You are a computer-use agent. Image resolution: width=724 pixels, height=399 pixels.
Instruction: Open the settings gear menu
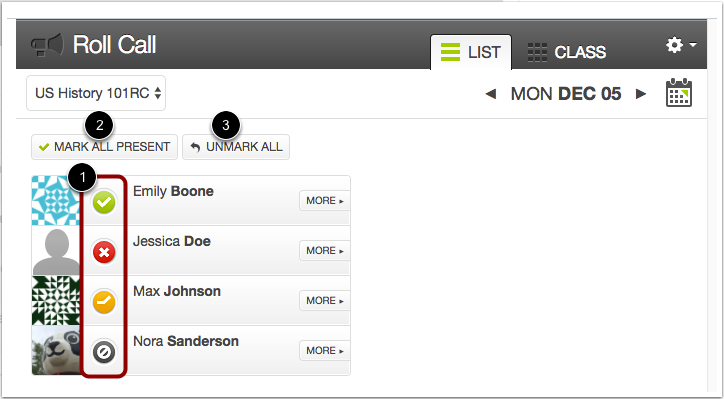click(681, 45)
